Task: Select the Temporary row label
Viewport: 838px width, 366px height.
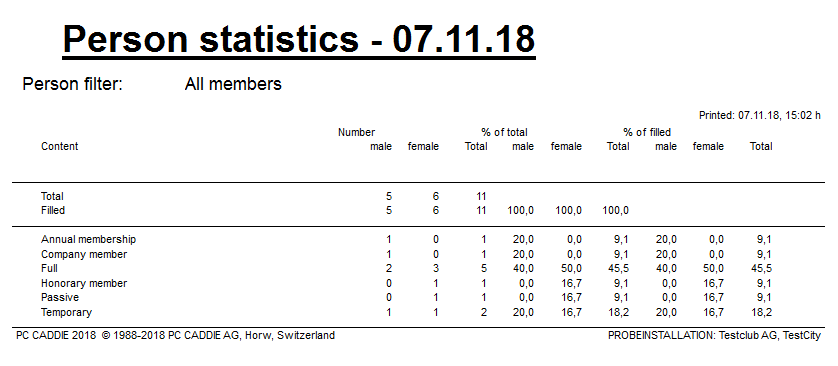Action: point(66,312)
